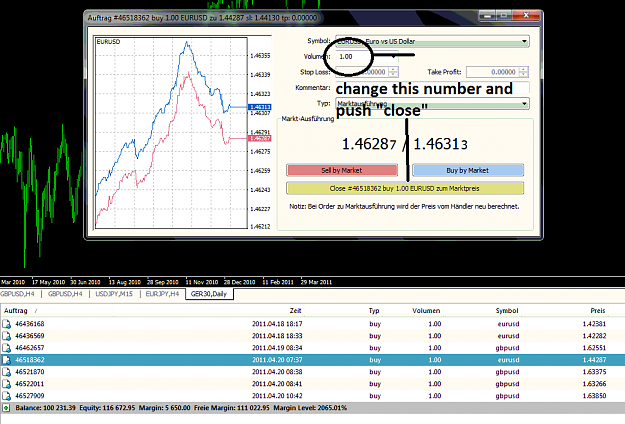Viewport: 625px width, 424px height.
Task: Sort by the Typ column header
Action: (x=374, y=311)
